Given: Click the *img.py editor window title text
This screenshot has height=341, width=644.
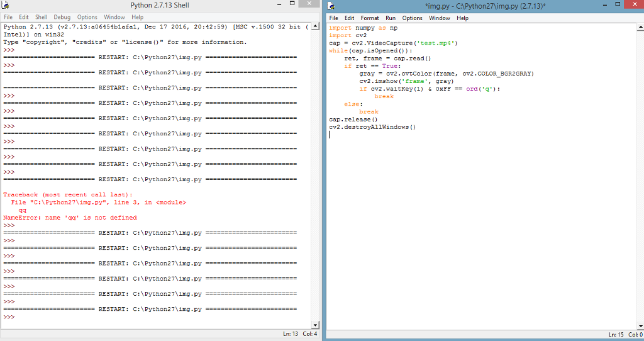Looking at the screenshot, I should pos(486,6).
